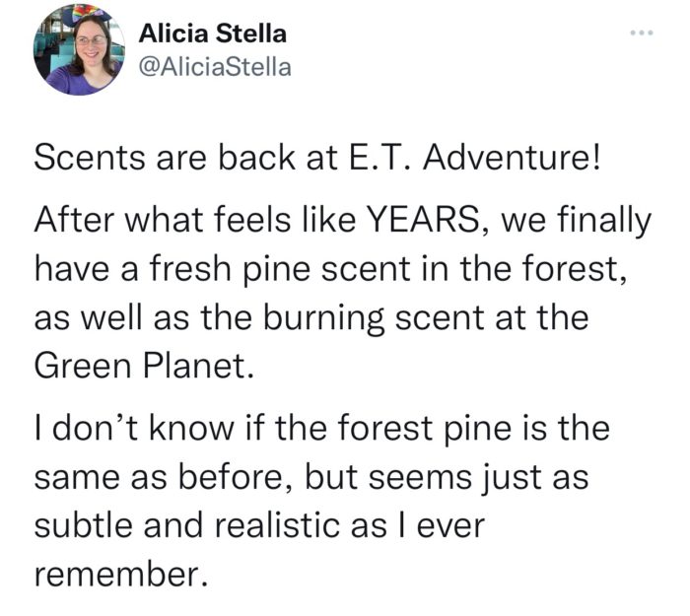This screenshot has height=616, width=690.
Task: Click the words 'After what feels like'
Action: pos(195,219)
